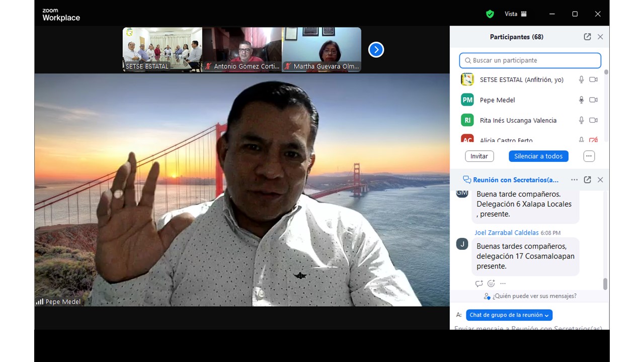644x362 pixels.
Task: Open chat header more options menu
Action: [x=574, y=179]
